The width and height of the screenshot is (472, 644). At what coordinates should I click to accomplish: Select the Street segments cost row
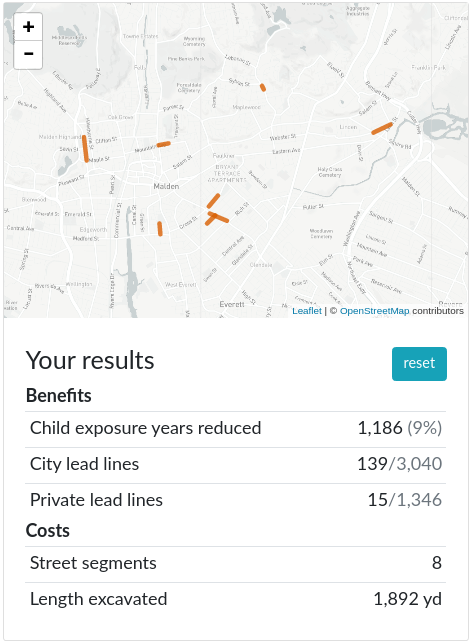coord(235,564)
